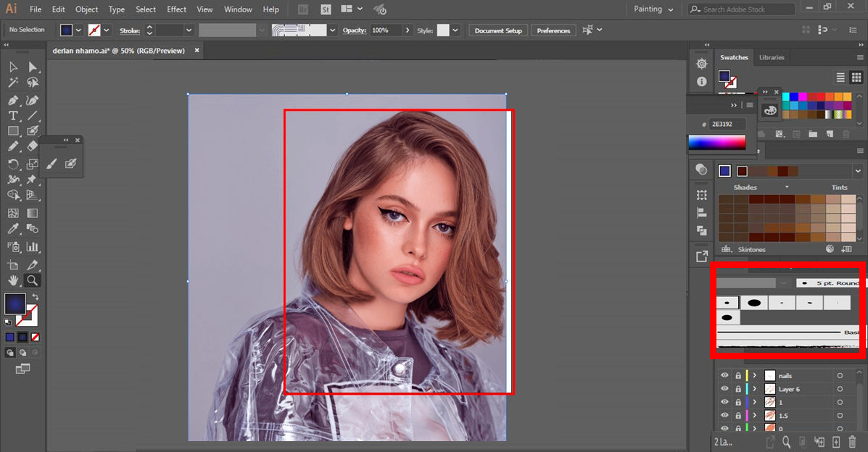Screen dimensions: 868x452
Task: Unlock Layer 6
Action: coord(738,388)
